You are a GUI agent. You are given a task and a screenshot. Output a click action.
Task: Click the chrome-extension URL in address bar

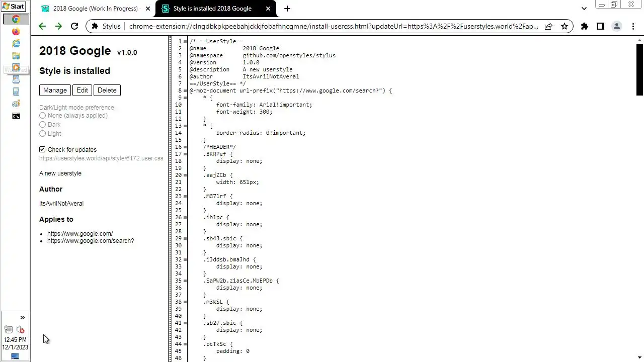coord(334,26)
